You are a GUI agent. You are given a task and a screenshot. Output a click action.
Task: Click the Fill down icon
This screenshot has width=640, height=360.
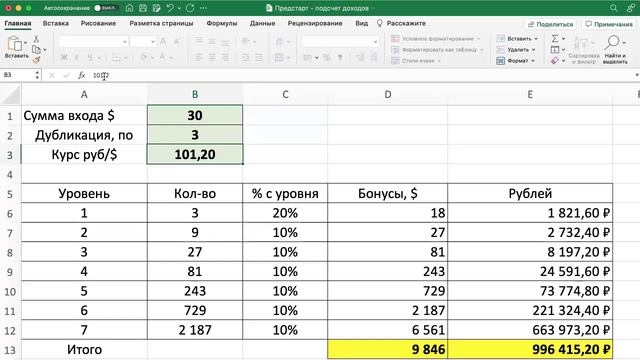[555, 50]
